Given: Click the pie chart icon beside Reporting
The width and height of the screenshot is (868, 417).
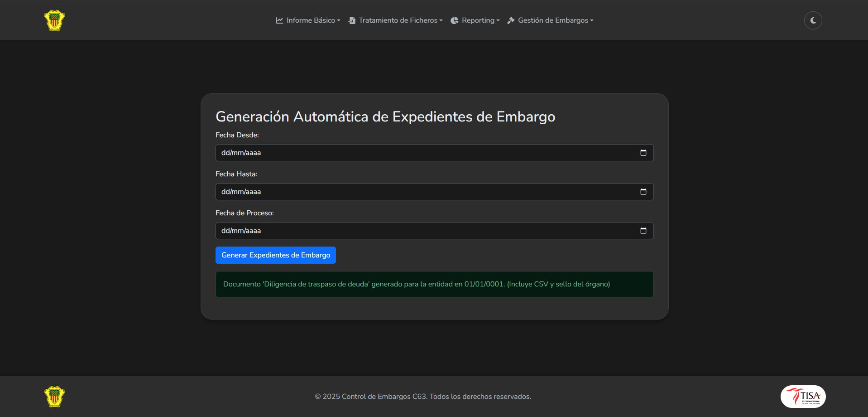Looking at the screenshot, I should pyautogui.click(x=455, y=20).
